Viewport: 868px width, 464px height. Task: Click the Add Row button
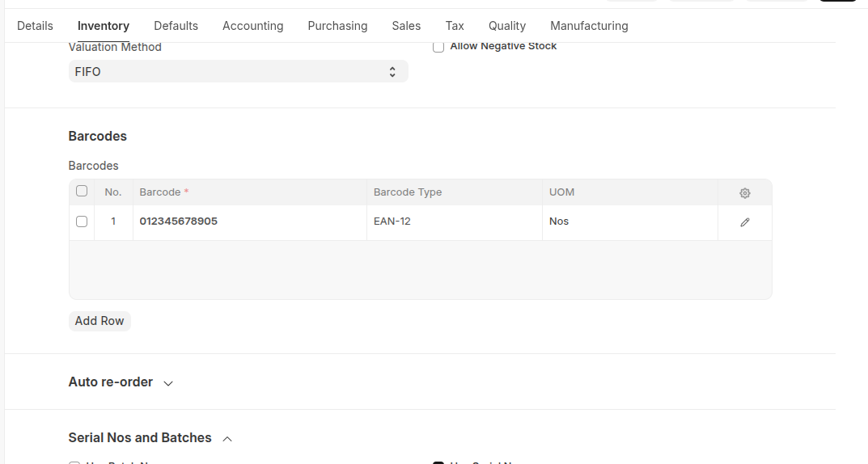coord(100,321)
